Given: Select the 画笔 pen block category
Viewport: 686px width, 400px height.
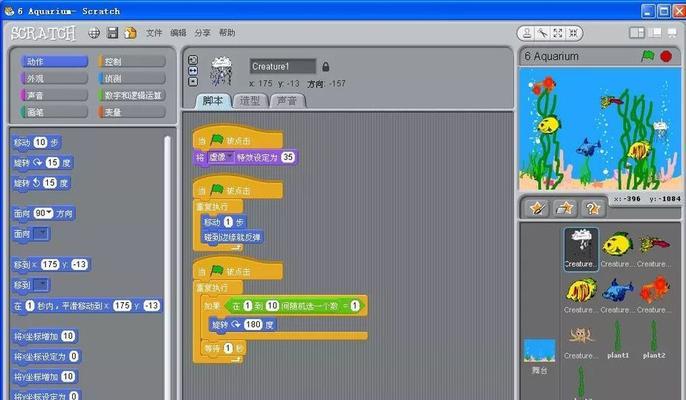Looking at the screenshot, I should [x=54, y=112].
